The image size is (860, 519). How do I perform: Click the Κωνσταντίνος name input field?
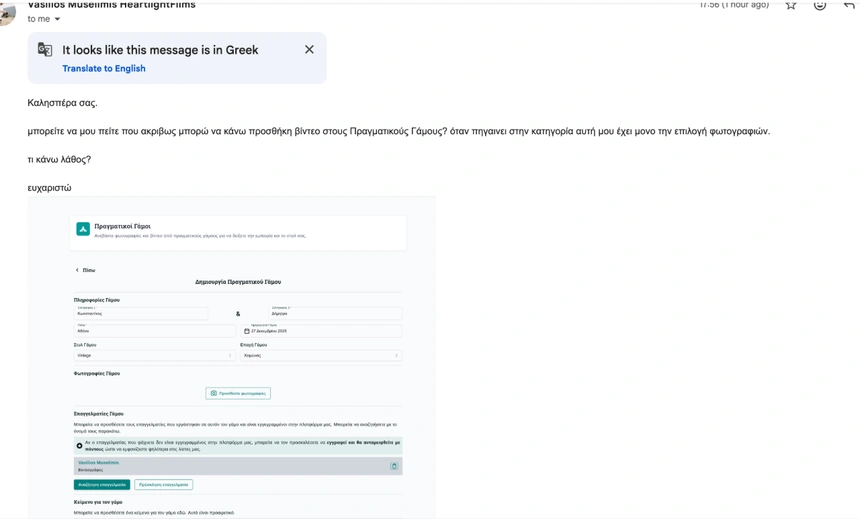pyautogui.click(x=140, y=313)
